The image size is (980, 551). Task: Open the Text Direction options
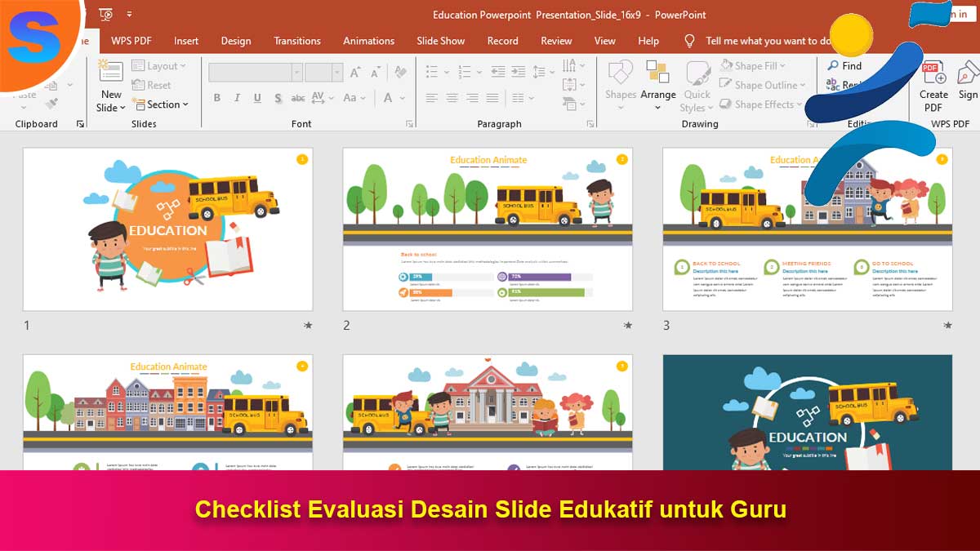point(572,65)
